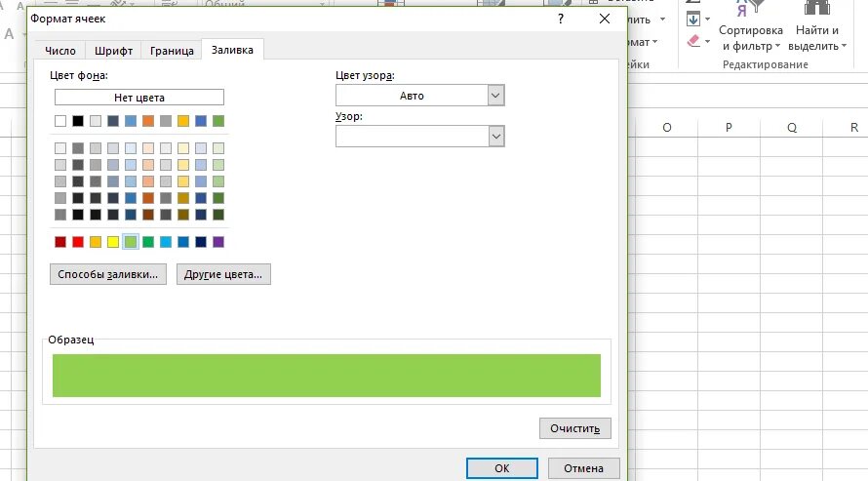868x481 pixels.
Task: Pick the white swatch in theme colors row
Action: [x=60, y=121]
